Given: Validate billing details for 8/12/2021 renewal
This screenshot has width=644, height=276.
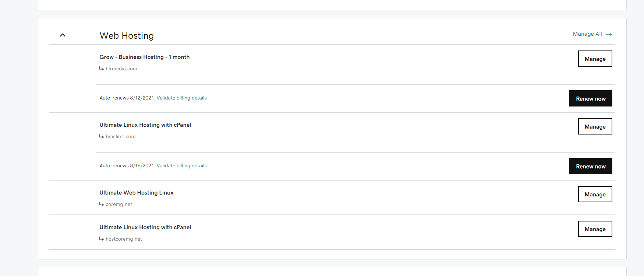Looking at the screenshot, I should [x=181, y=98].
